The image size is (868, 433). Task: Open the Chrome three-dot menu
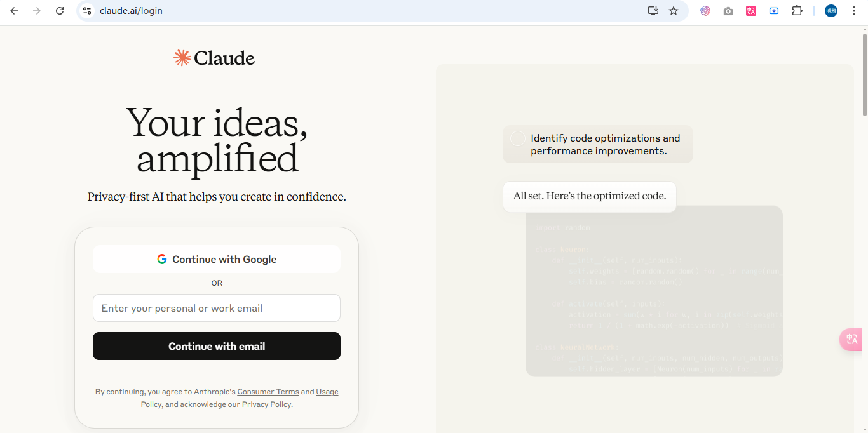pyautogui.click(x=854, y=11)
